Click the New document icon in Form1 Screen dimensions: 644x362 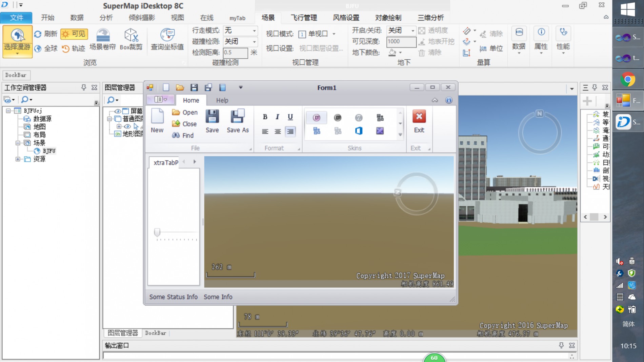157,117
